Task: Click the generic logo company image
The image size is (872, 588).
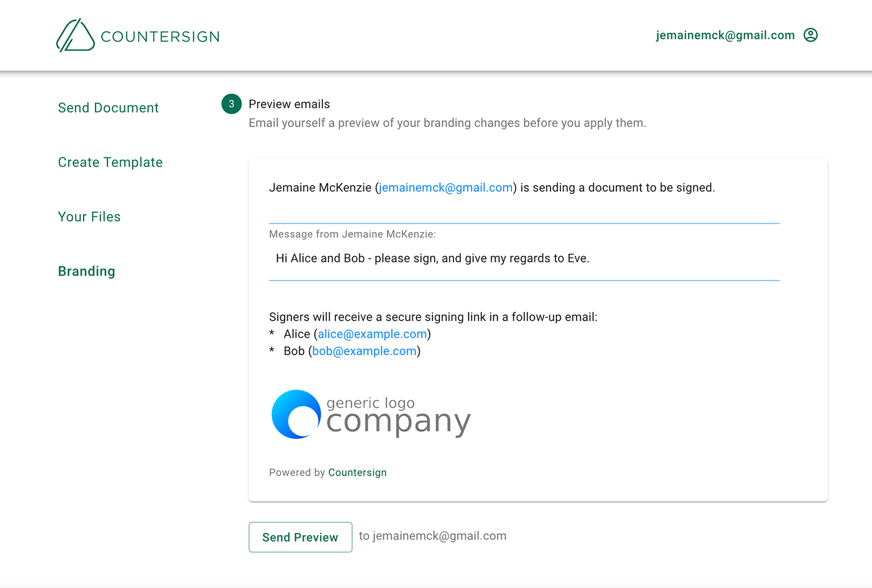Action: click(371, 414)
